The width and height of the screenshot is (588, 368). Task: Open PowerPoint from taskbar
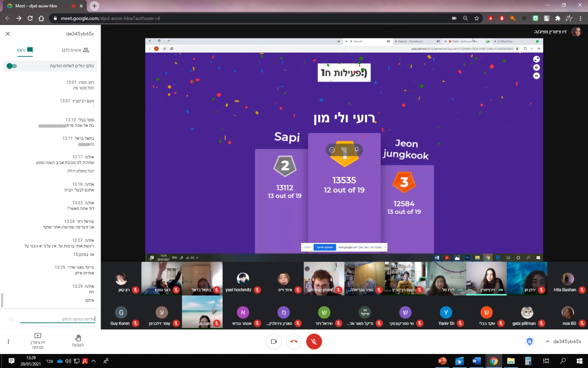tap(442, 361)
